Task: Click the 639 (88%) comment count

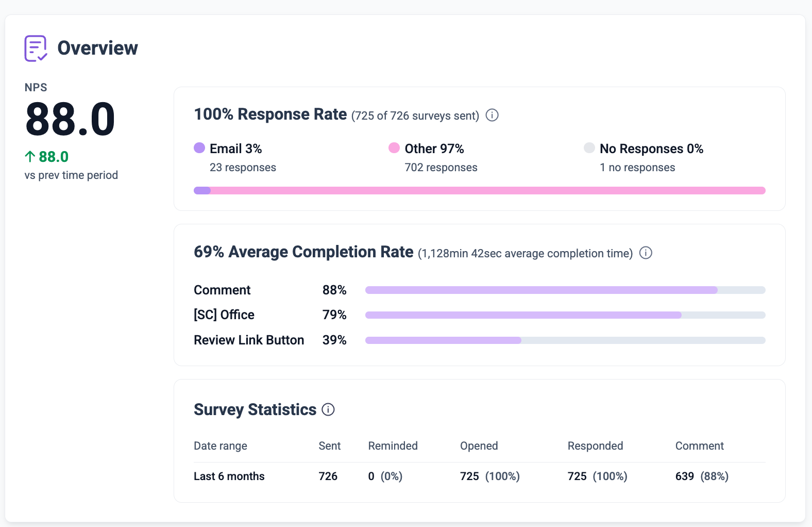Action: click(x=702, y=476)
